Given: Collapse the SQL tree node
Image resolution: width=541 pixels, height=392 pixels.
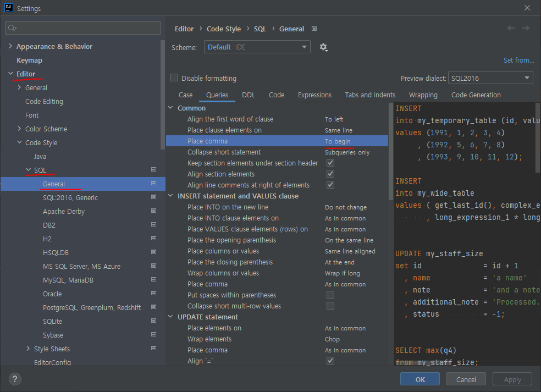Looking at the screenshot, I should click(28, 169).
